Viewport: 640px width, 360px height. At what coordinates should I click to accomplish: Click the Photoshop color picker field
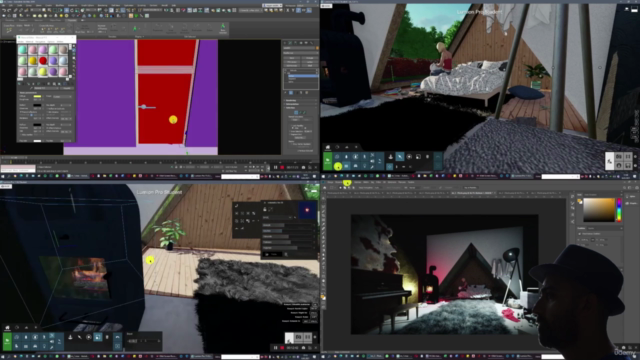tap(599, 210)
